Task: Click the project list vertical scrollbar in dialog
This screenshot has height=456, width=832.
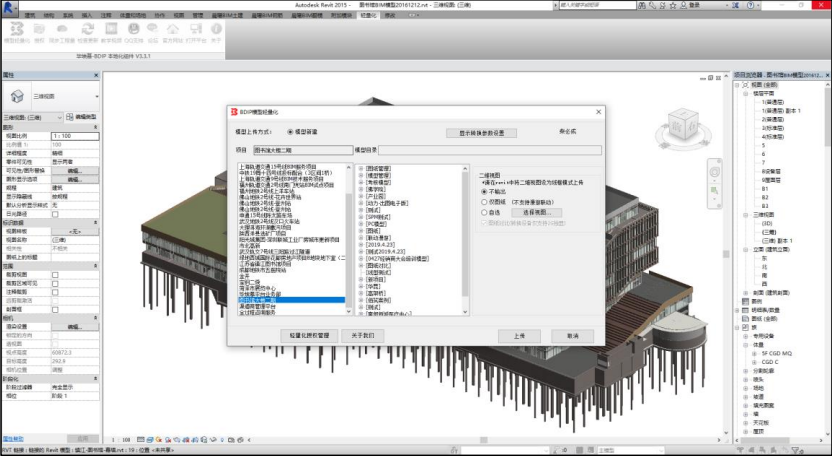Action: click(x=349, y=239)
